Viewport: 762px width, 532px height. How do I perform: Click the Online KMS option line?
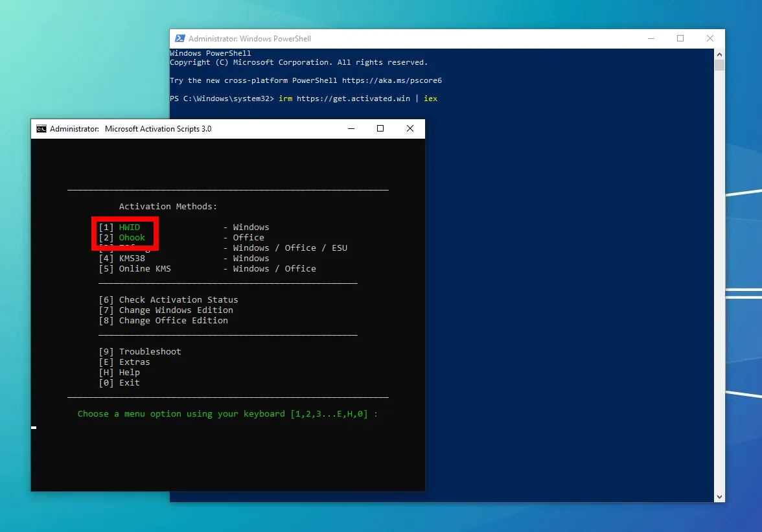click(x=135, y=269)
